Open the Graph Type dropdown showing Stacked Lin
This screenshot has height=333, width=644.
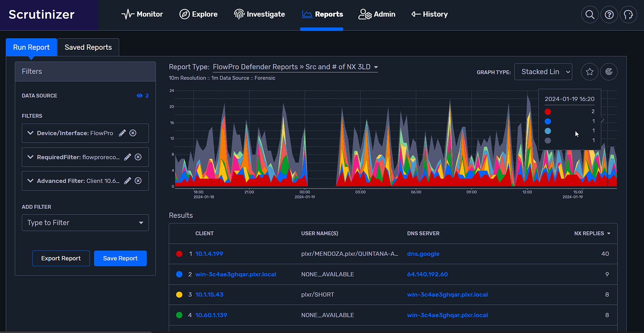(x=543, y=72)
